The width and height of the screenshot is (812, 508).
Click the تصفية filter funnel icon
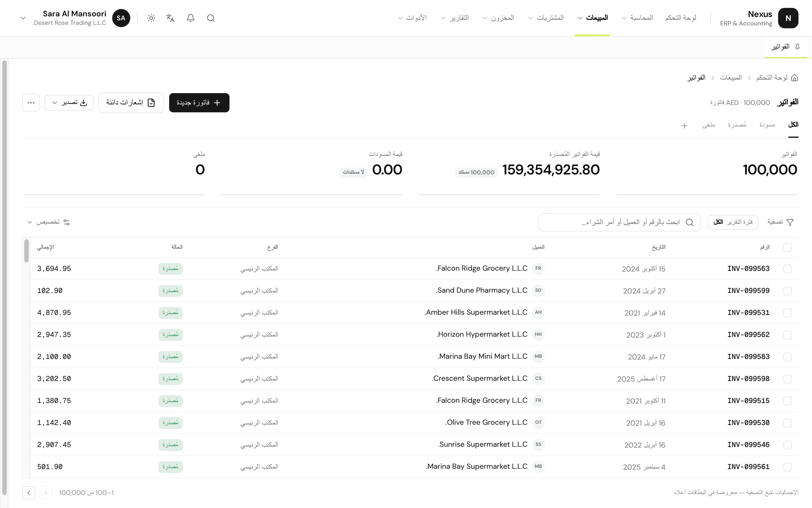(x=790, y=222)
